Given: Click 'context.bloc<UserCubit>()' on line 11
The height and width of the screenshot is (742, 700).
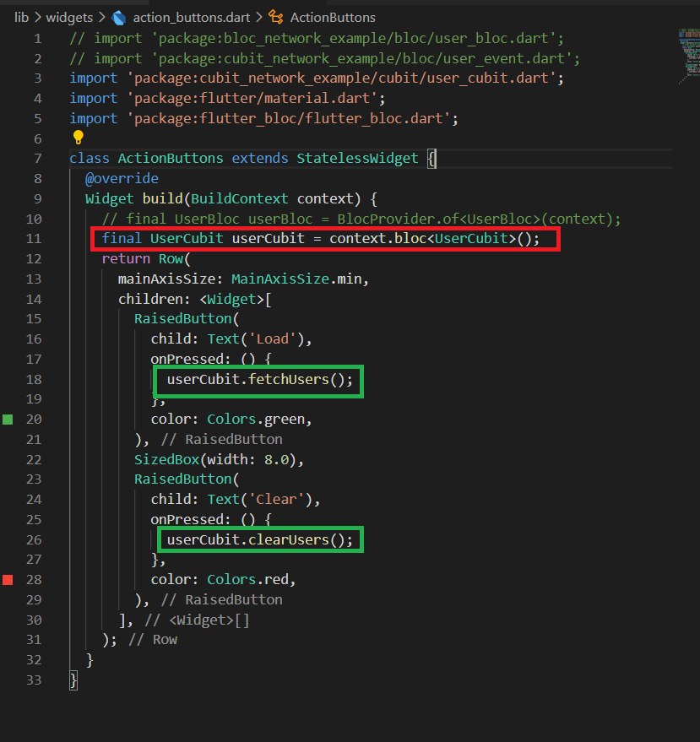Looking at the screenshot, I should [x=431, y=239].
